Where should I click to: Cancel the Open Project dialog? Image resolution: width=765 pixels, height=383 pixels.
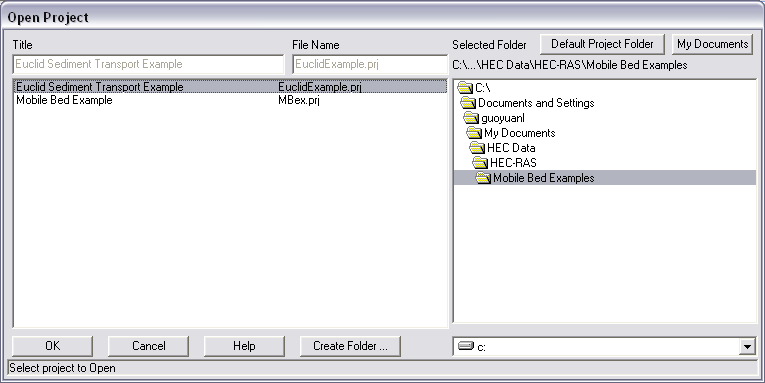[148, 346]
